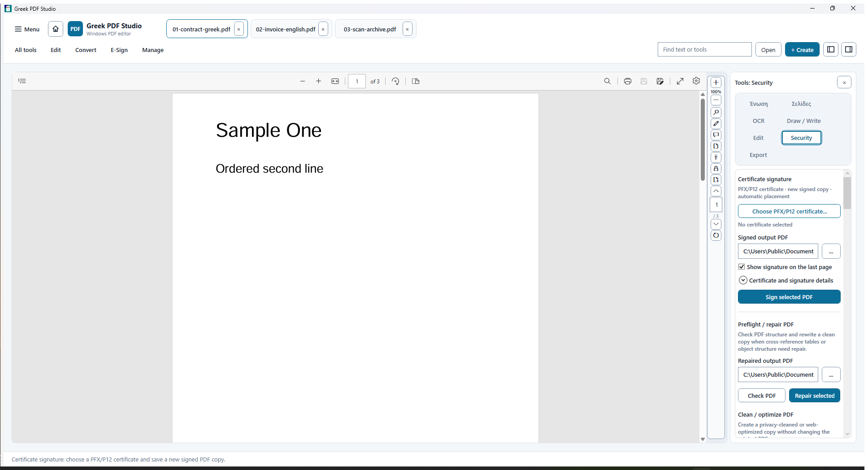The height and width of the screenshot is (470, 868).
Task: Open the search magnifier in the document toolbar
Action: tap(607, 81)
